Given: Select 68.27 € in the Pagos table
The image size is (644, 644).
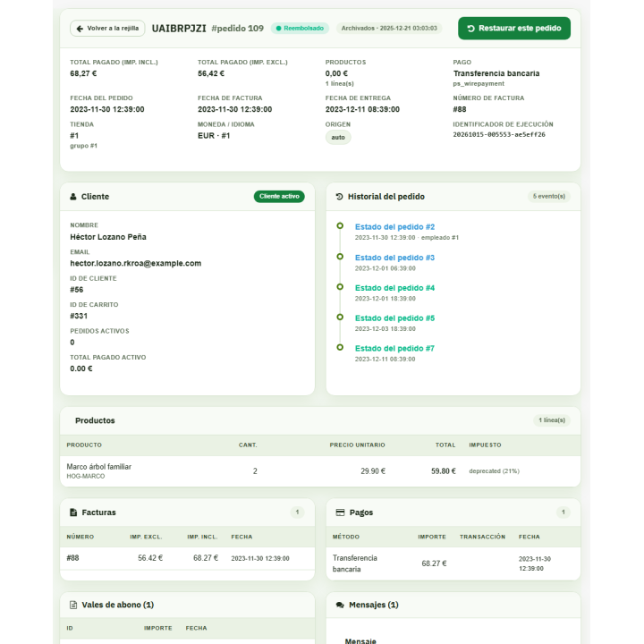Looking at the screenshot, I should click(434, 563).
